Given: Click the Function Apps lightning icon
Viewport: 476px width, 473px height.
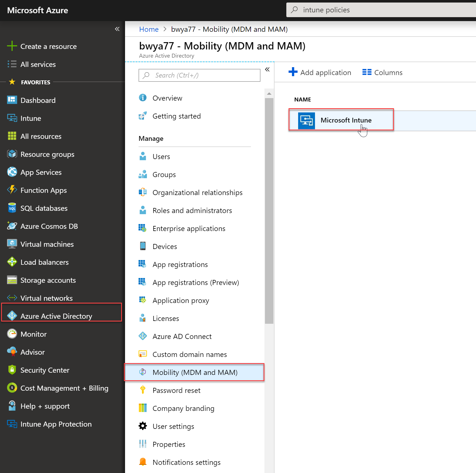Looking at the screenshot, I should 12,190.
